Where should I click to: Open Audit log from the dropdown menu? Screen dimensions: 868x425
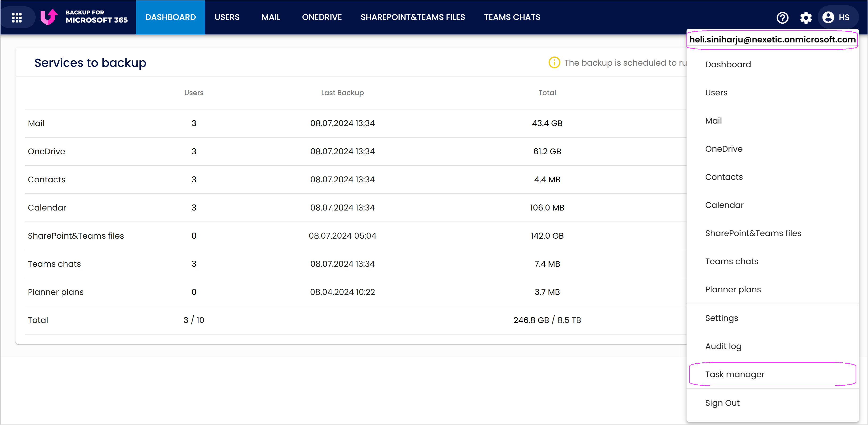tap(772, 346)
